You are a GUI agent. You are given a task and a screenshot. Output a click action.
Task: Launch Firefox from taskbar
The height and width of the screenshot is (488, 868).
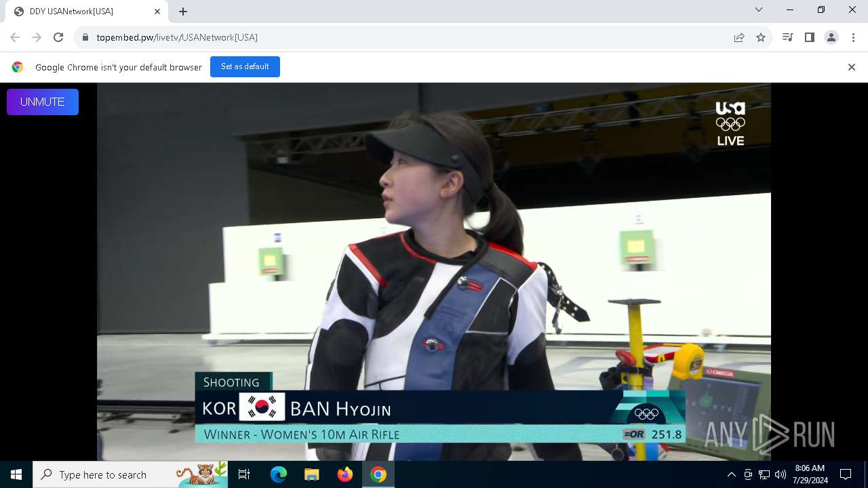click(345, 474)
